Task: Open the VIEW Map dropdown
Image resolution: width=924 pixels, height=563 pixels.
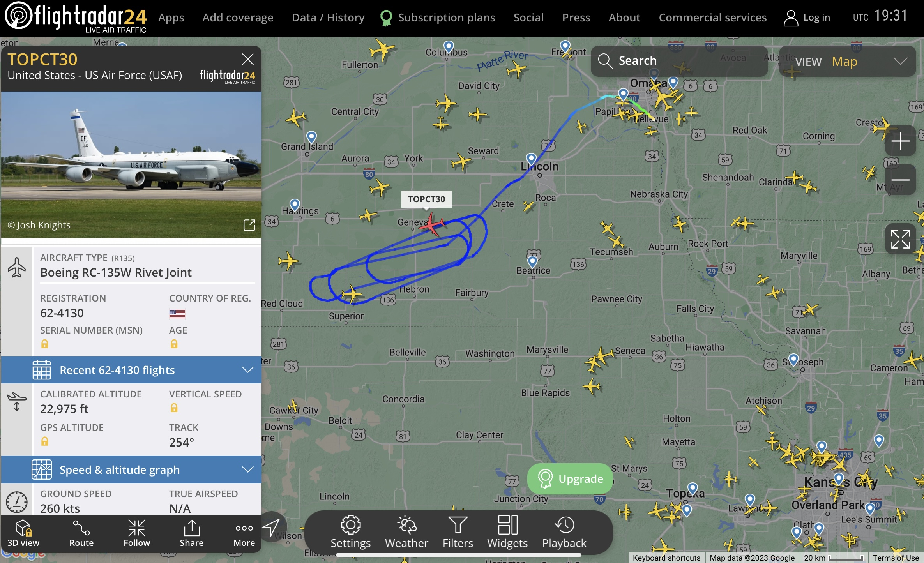Action: pyautogui.click(x=847, y=61)
